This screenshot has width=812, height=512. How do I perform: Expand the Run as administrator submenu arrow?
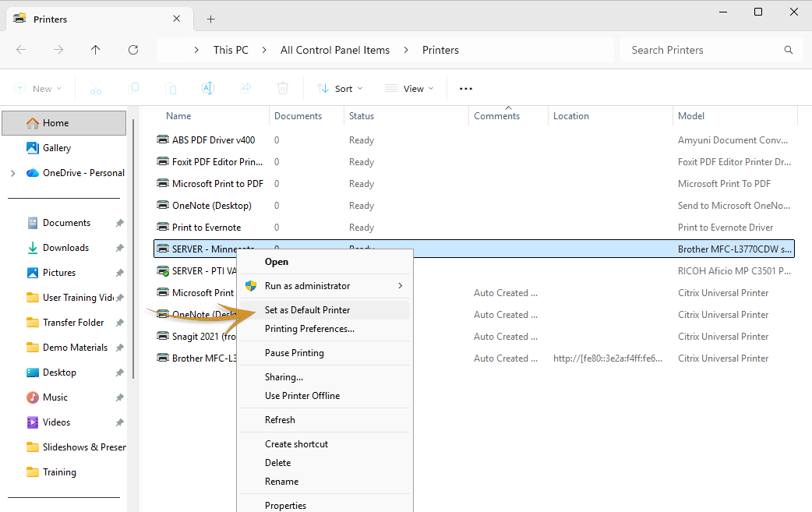pyautogui.click(x=401, y=286)
